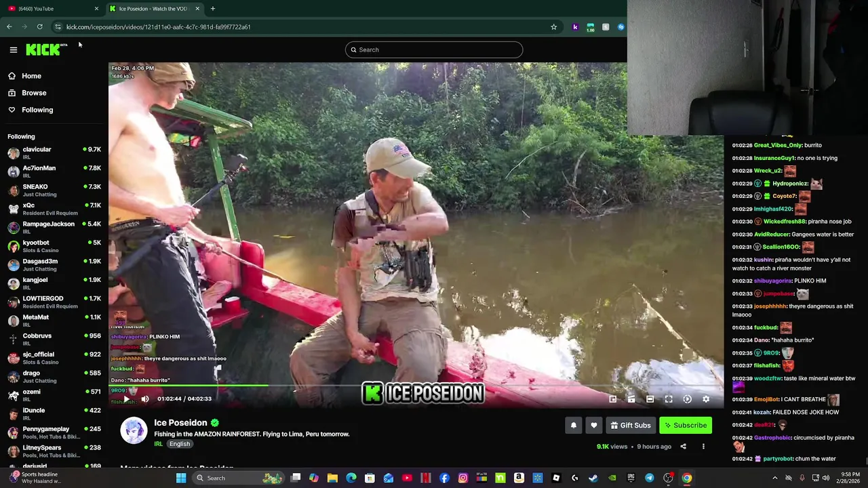The image size is (868, 488).
Task: Open Ac7ionMan channel in Following list
Action: coord(54,171)
